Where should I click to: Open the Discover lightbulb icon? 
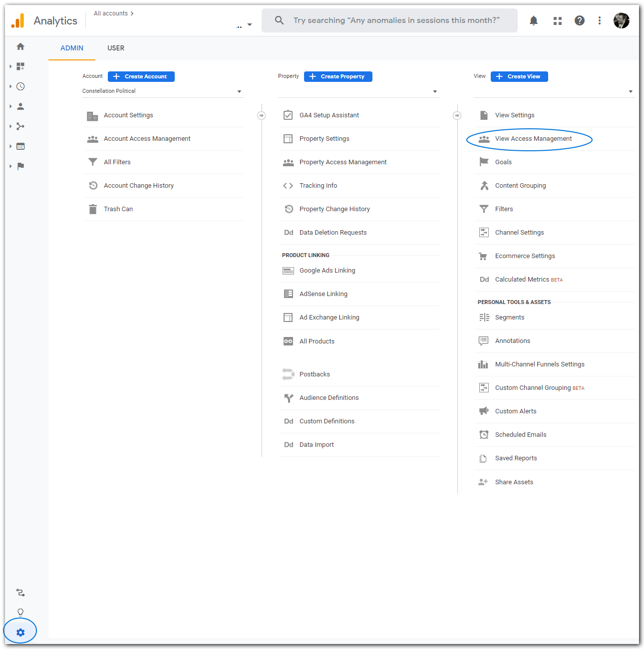[20, 612]
